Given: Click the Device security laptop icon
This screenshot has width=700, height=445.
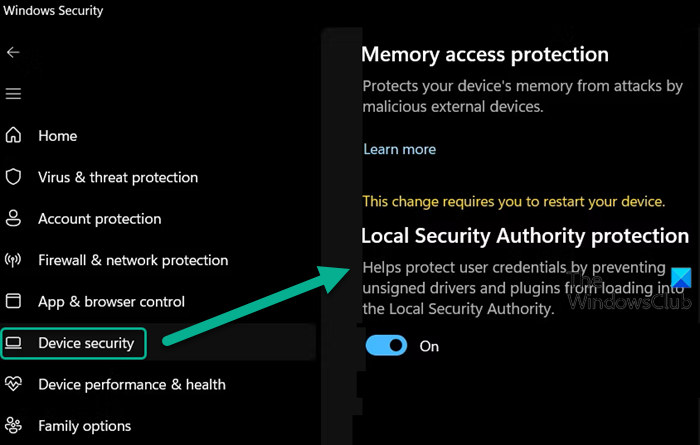Looking at the screenshot, I should click(x=14, y=343).
